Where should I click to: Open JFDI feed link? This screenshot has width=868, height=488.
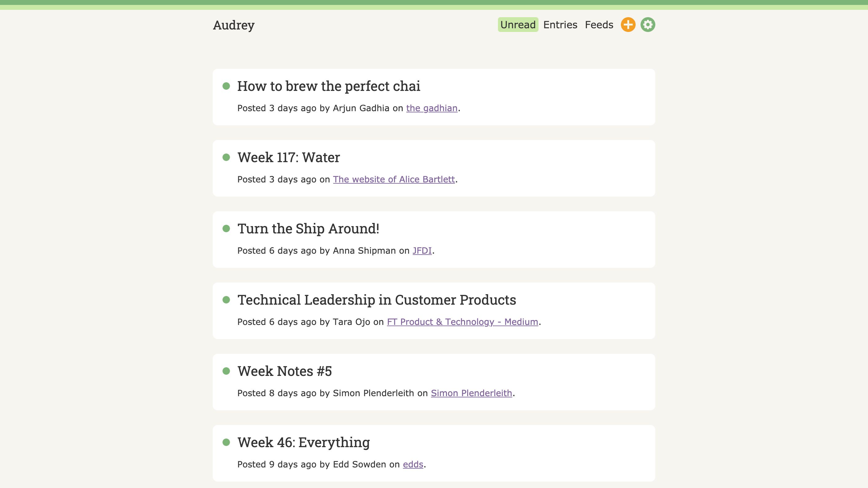click(421, 250)
